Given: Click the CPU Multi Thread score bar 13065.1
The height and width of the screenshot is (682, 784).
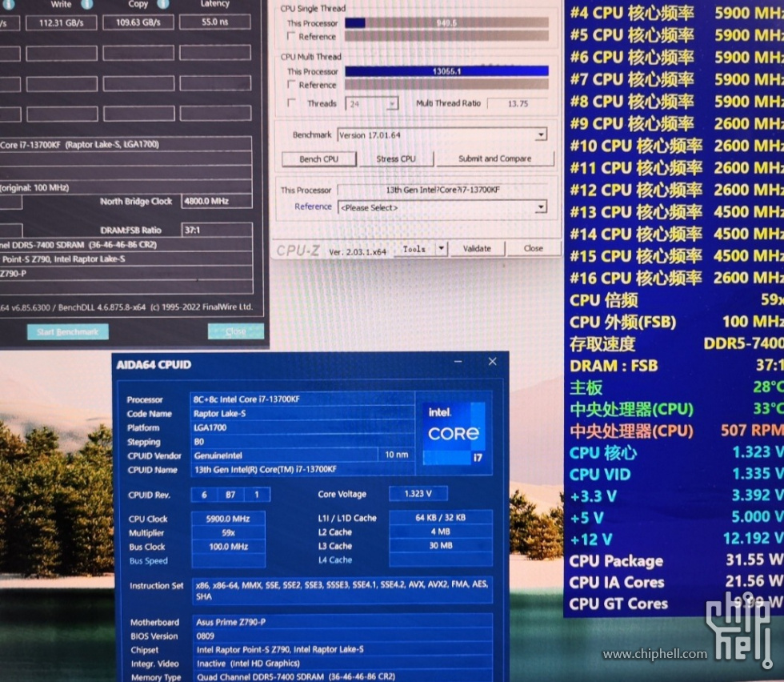Looking at the screenshot, I should [x=446, y=71].
